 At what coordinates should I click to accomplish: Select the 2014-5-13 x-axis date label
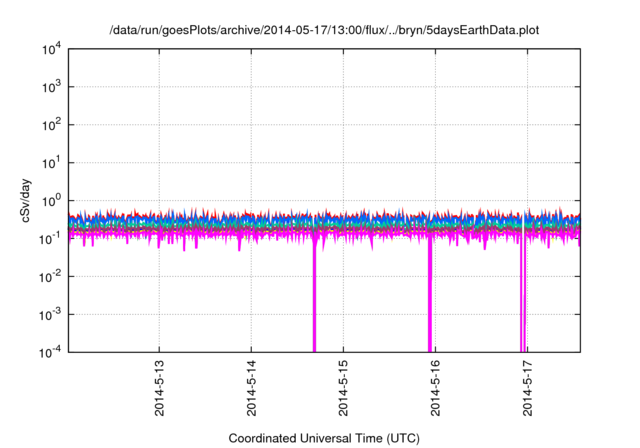click(x=159, y=388)
